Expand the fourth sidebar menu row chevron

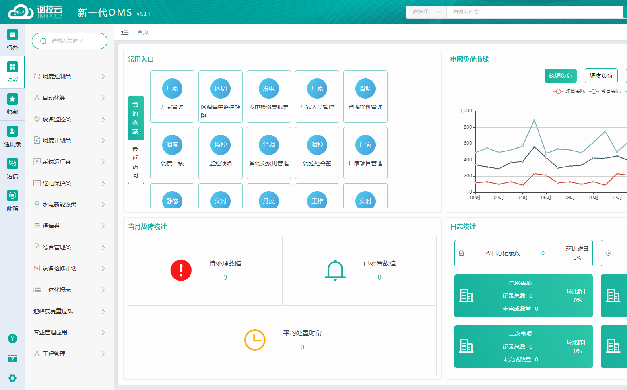103,140
